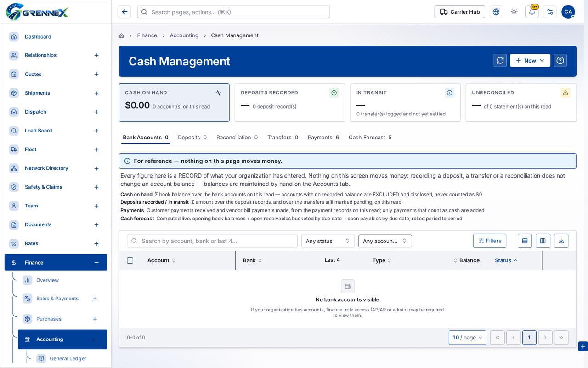Click the In Transit info icon
This screenshot has width=588, height=368.
[x=449, y=92]
